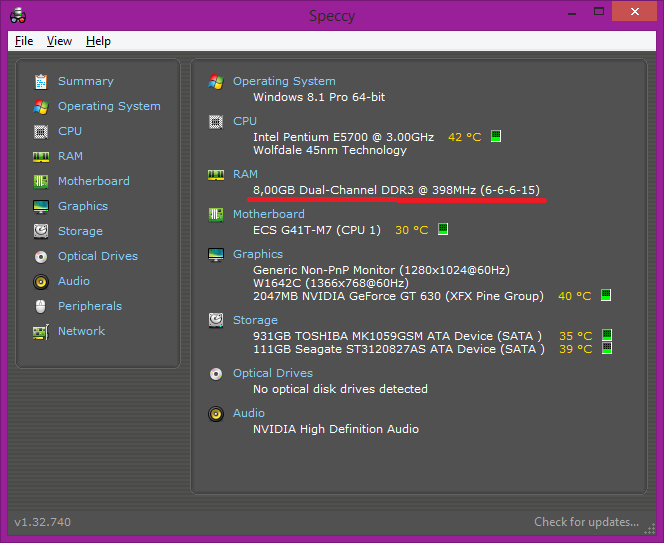This screenshot has width=664, height=543.
Task: Click the Speccy app icon in title bar
Action: [x=18, y=15]
